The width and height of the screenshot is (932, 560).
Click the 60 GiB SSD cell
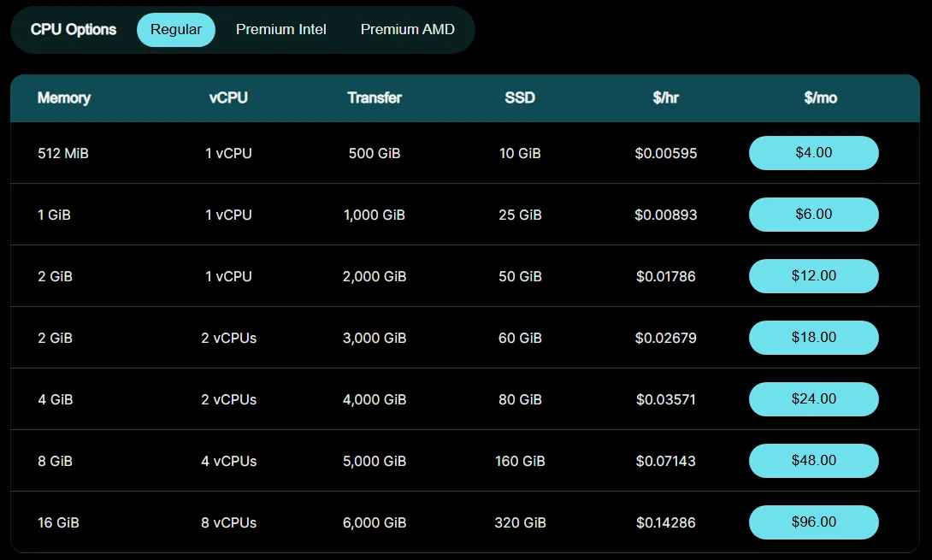520,339
